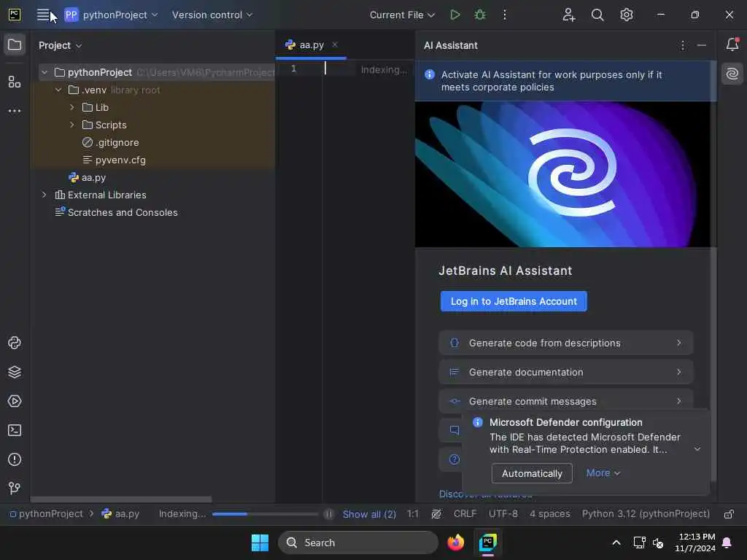Open the More dropdown in Defender notification

click(603, 472)
